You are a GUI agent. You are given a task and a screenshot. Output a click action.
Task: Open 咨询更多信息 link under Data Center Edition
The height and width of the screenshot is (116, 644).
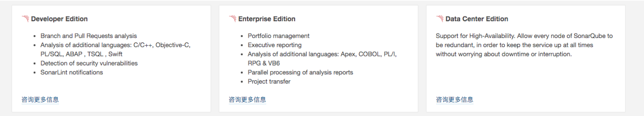[454, 100]
